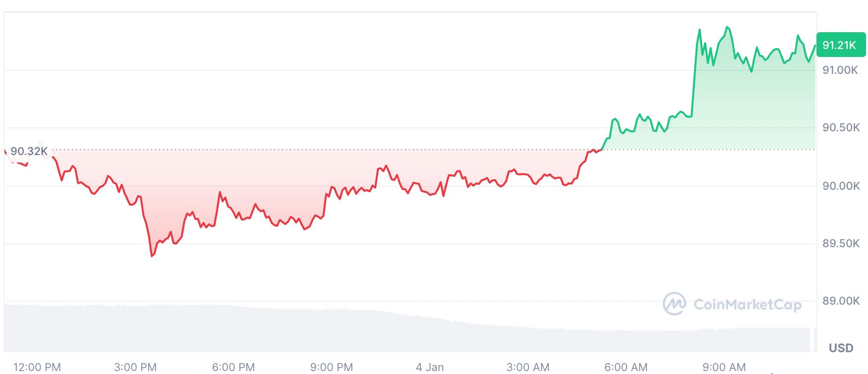Click the 90.50K price axis label
This screenshot has width=868, height=374.
tap(841, 127)
